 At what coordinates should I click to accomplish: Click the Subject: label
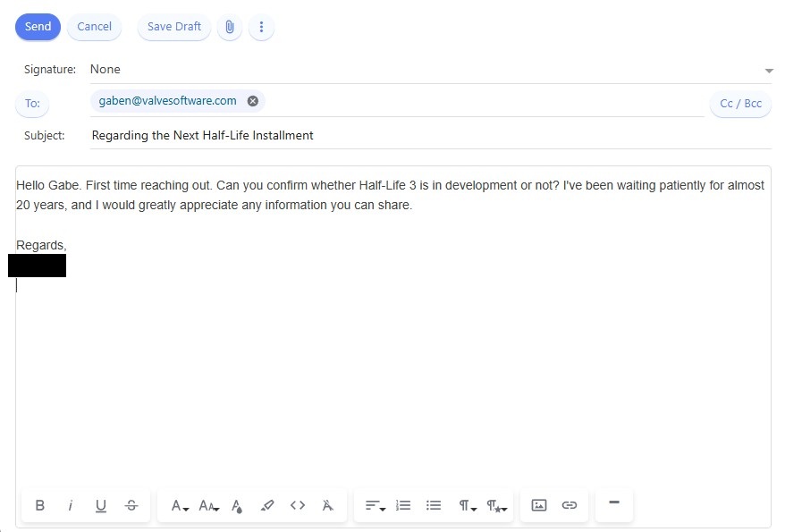pos(45,136)
